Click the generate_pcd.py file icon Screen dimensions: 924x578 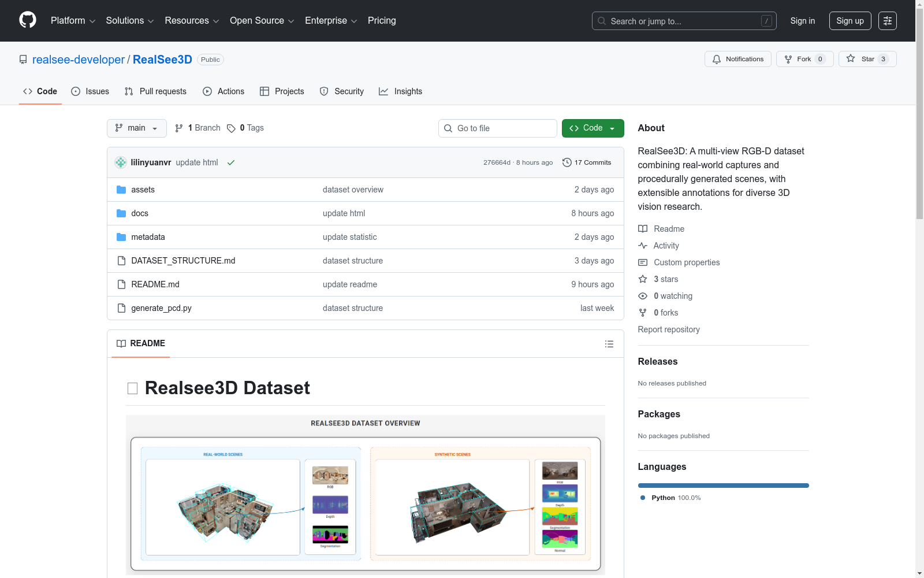[x=121, y=308]
